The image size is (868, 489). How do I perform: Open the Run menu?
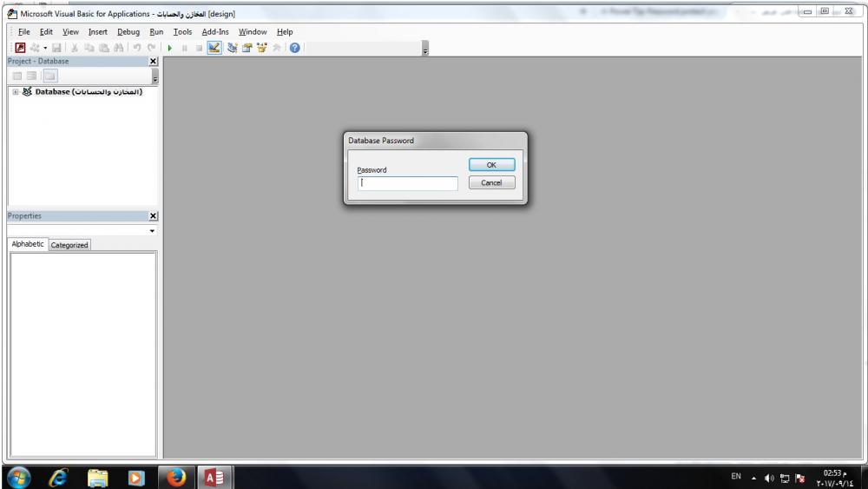(x=156, y=32)
